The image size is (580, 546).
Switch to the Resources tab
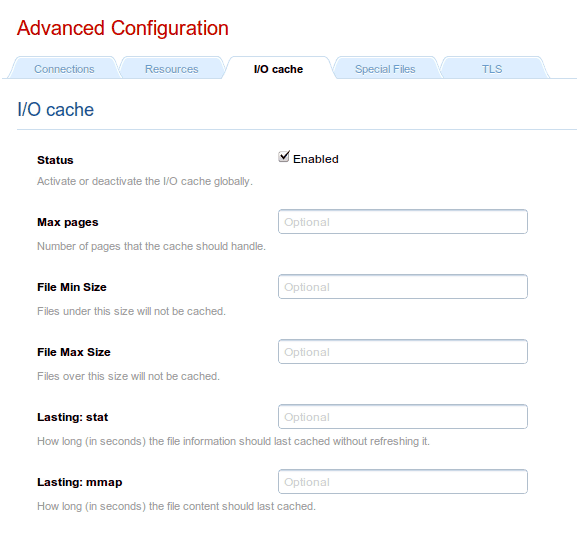[x=171, y=69]
